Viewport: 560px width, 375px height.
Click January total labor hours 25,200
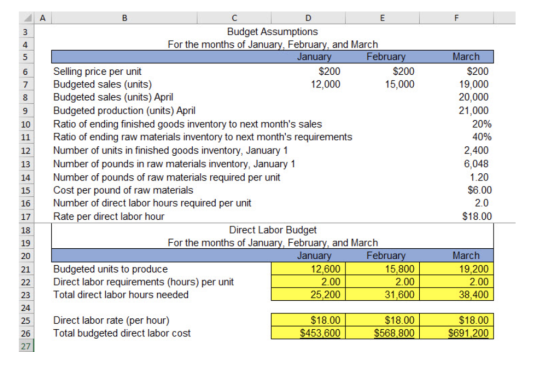coord(308,295)
